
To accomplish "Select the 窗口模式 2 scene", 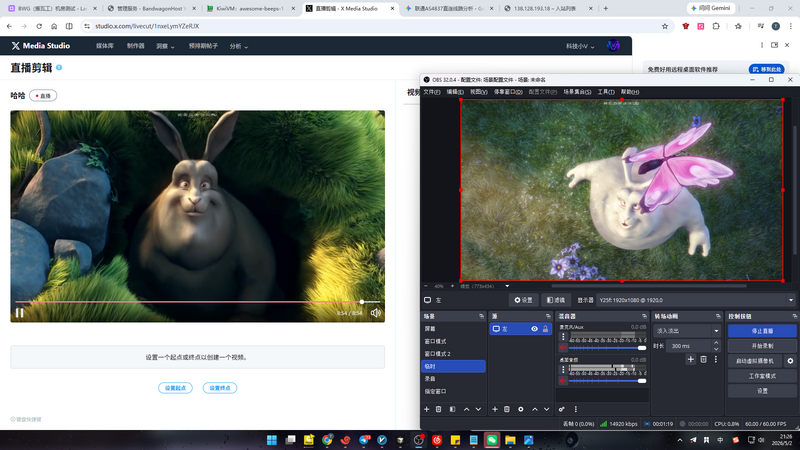I will coord(453,354).
